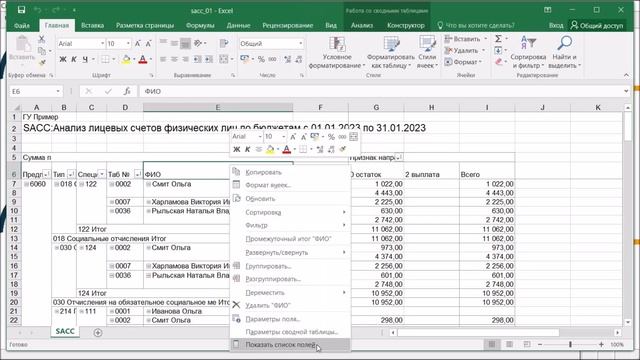
Task: Open Сортировка submenu in context menu
Action: (290, 212)
